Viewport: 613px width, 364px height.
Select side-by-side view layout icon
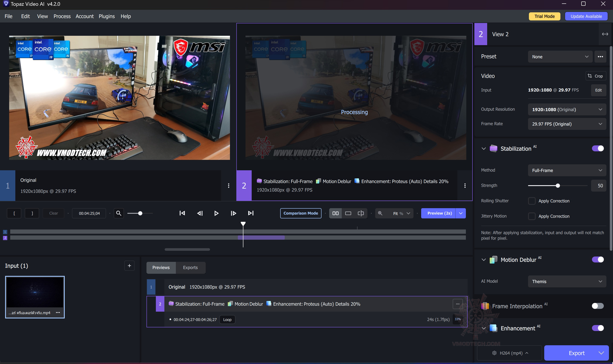335,213
